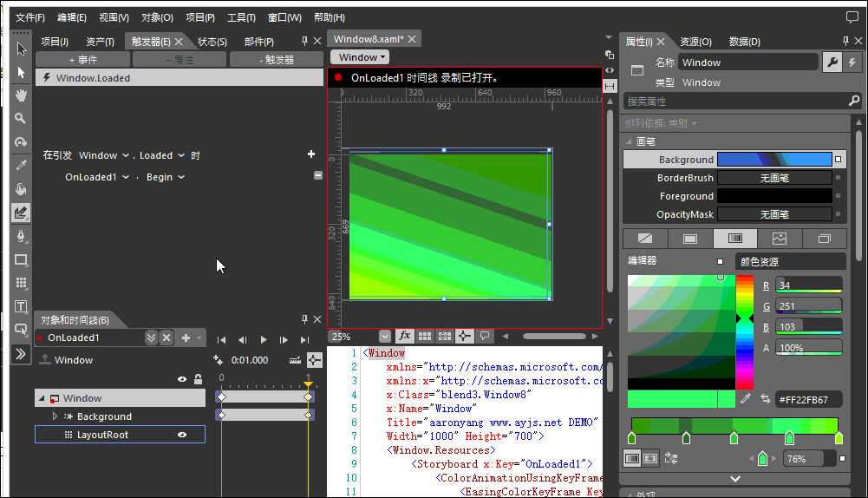Play the timeline animation
868x498 pixels.
[x=264, y=339]
